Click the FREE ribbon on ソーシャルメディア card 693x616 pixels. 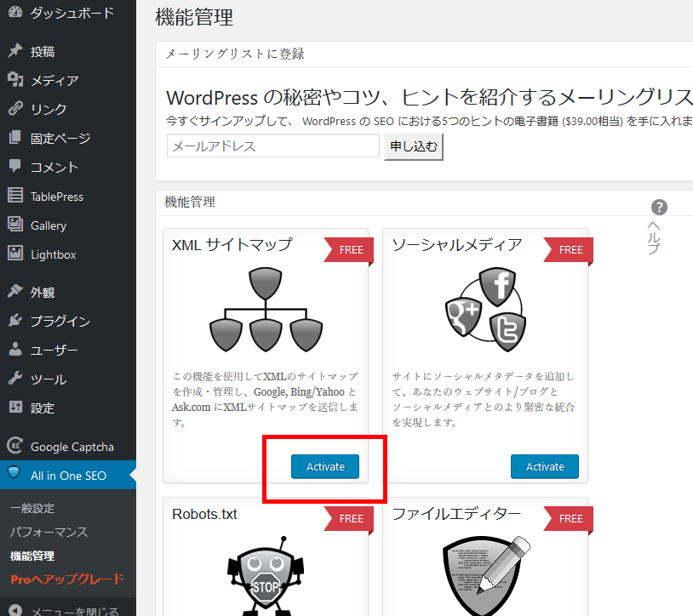click(569, 250)
